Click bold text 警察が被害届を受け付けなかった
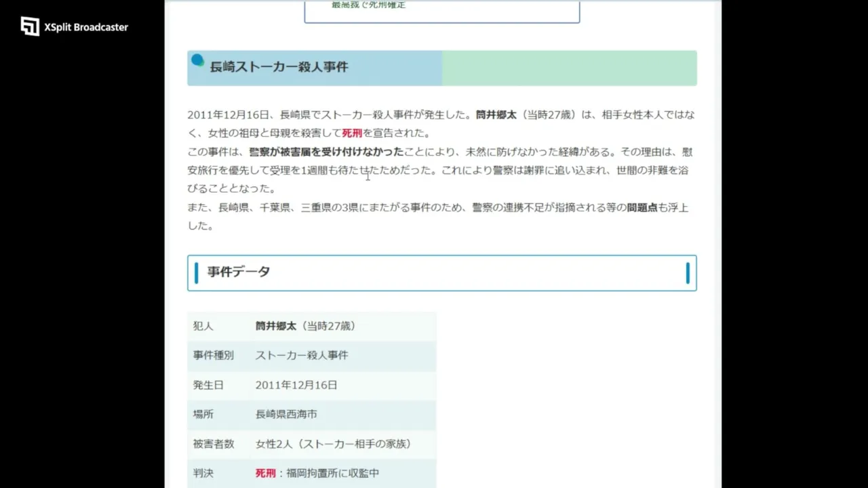Image resolution: width=868 pixels, height=488 pixels. click(x=326, y=152)
